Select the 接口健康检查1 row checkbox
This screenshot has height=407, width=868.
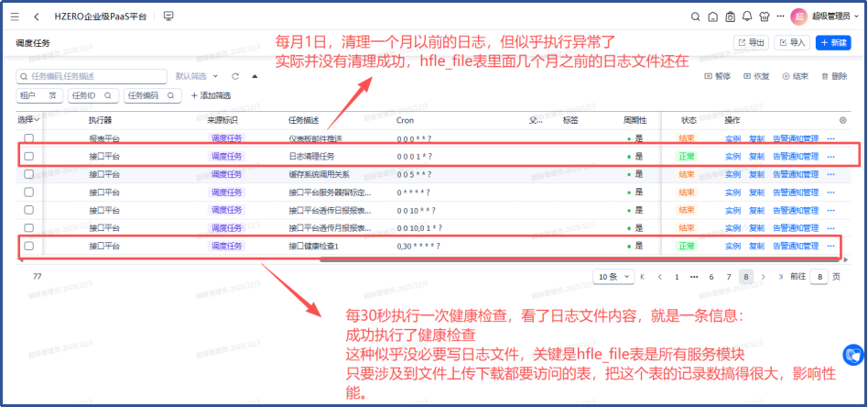click(x=29, y=246)
